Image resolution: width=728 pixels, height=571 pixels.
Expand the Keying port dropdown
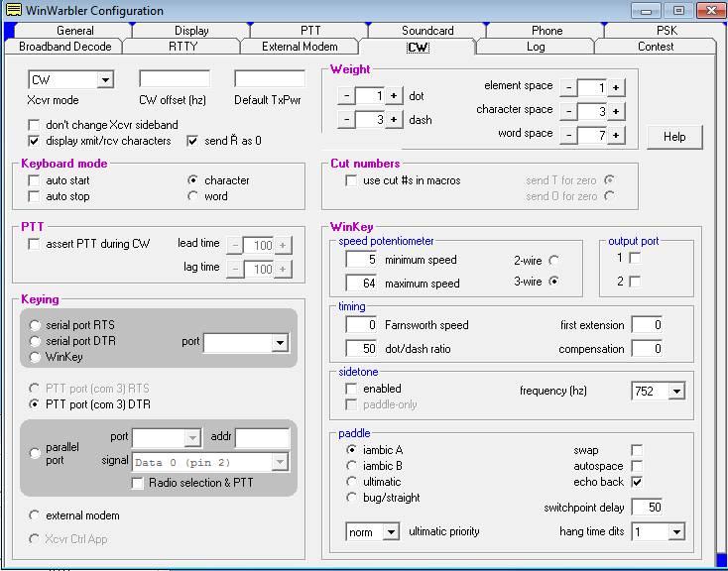280,343
